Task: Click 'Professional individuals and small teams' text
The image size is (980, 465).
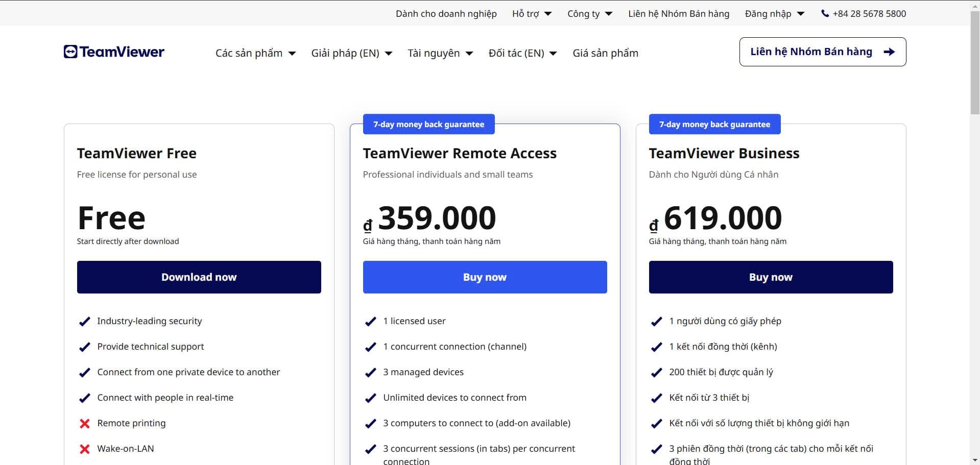Action: click(x=448, y=175)
